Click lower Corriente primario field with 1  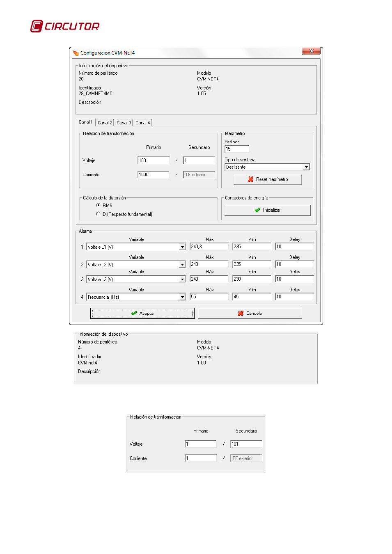pyautogui.click(x=201, y=458)
